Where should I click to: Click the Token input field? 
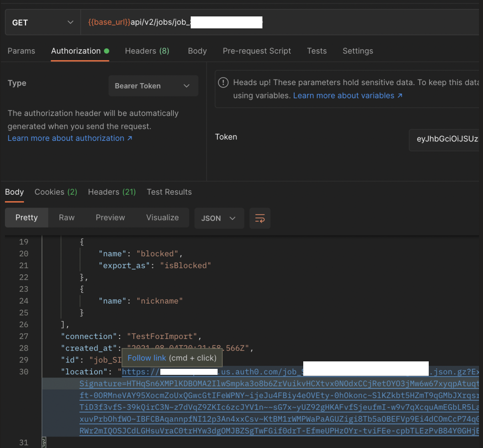(446, 140)
